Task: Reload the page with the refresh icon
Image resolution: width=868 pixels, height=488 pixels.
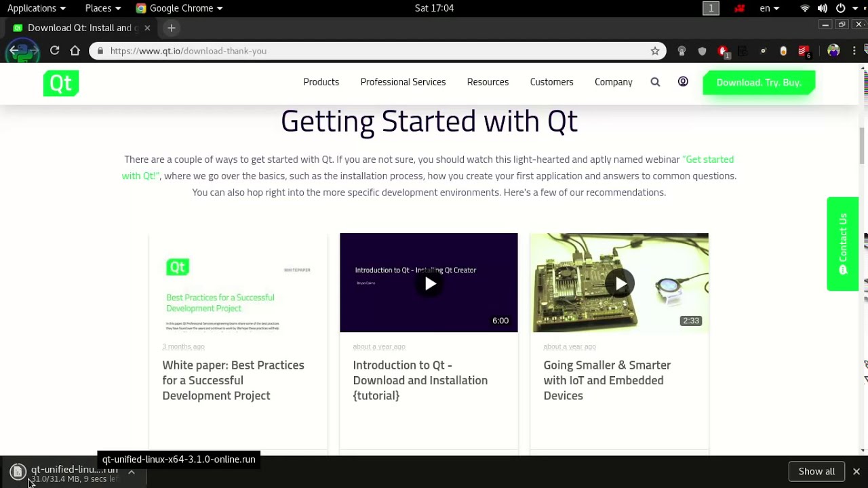Action: click(55, 51)
